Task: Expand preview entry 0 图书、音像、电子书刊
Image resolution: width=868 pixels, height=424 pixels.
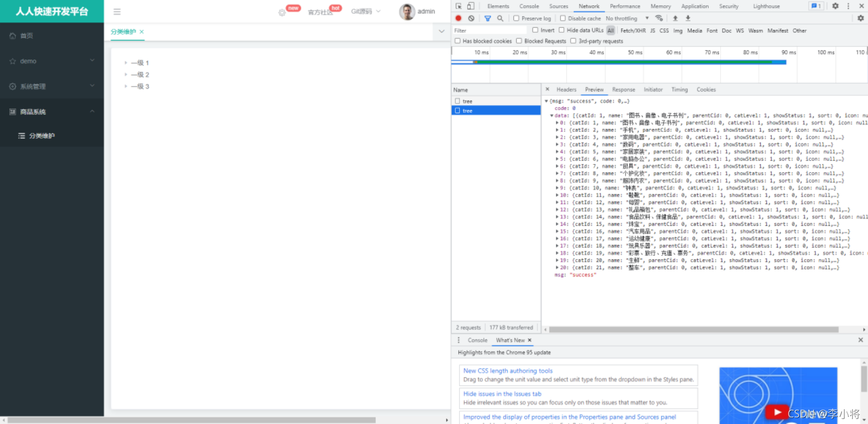Action: pyautogui.click(x=557, y=123)
